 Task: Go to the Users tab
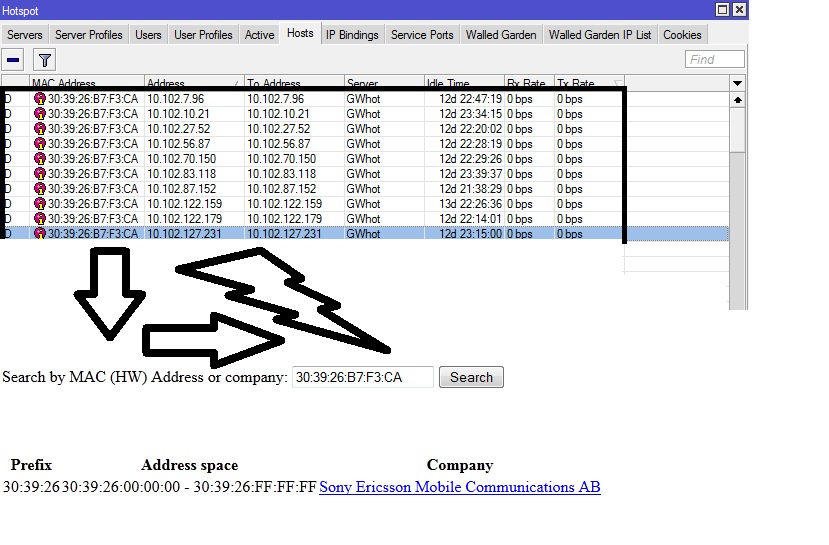click(x=148, y=35)
